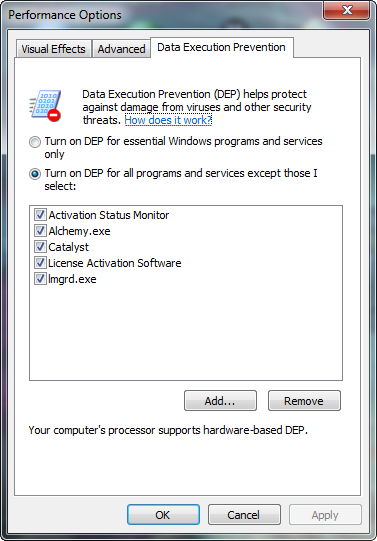Highlight the License Activation Software entry label
377x541 pixels.
click(x=115, y=263)
